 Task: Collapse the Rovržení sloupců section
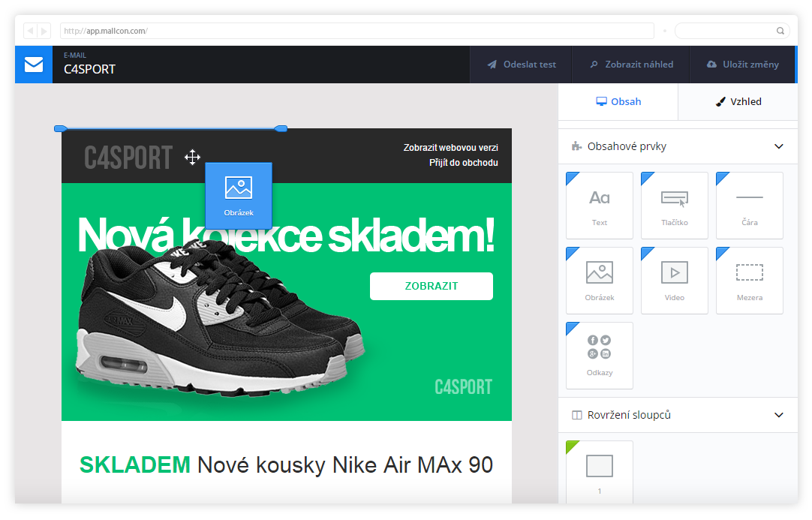tap(778, 415)
